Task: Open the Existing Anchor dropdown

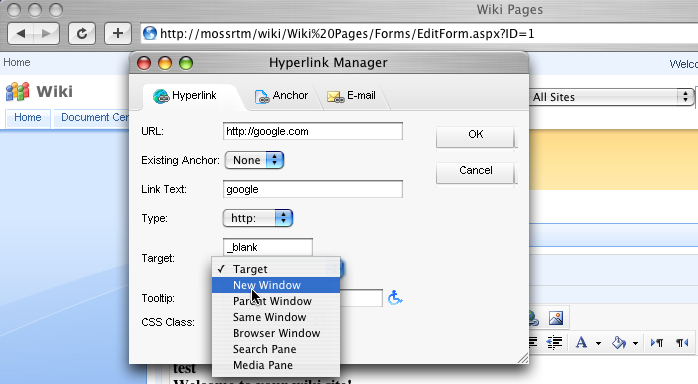Action: [x=255, y=160]
